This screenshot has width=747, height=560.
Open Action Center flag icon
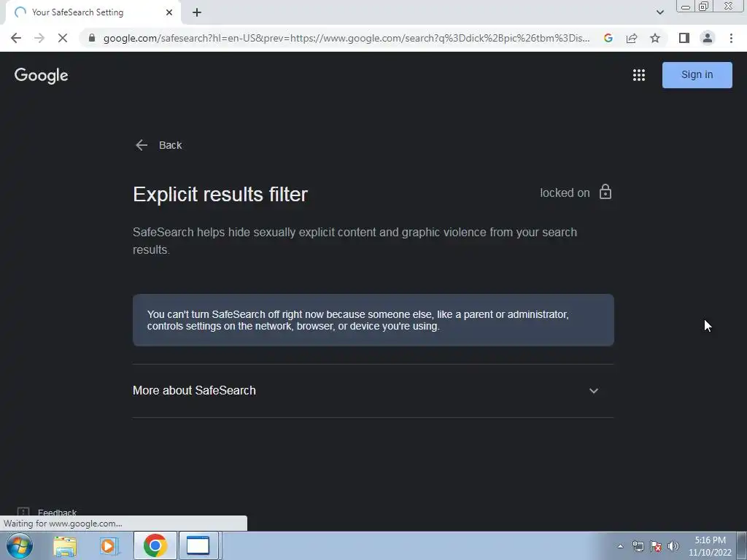656,546
